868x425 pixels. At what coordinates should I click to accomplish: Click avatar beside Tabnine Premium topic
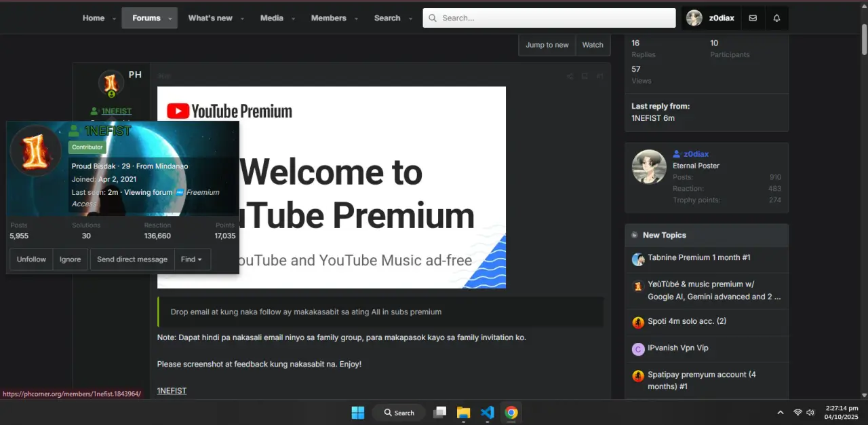tap(637, 259)
